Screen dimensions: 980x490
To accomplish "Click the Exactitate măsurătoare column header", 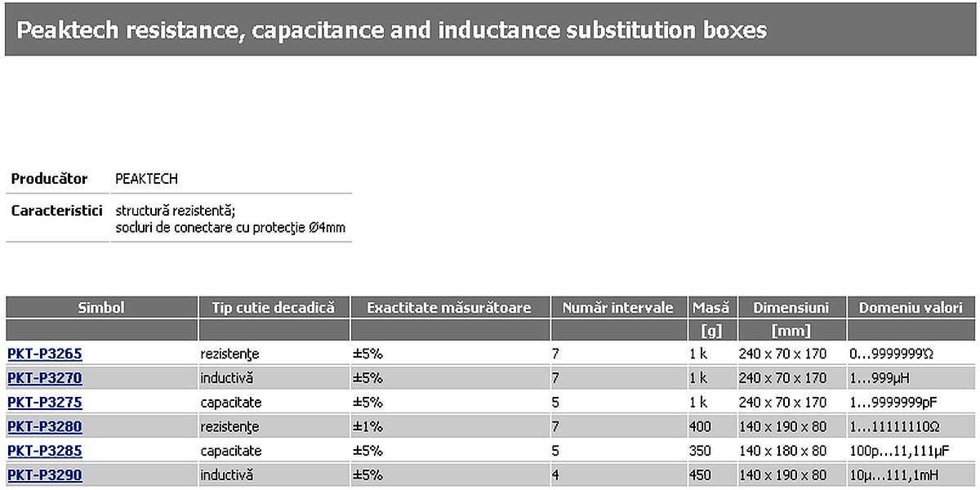I will [449, 308].
